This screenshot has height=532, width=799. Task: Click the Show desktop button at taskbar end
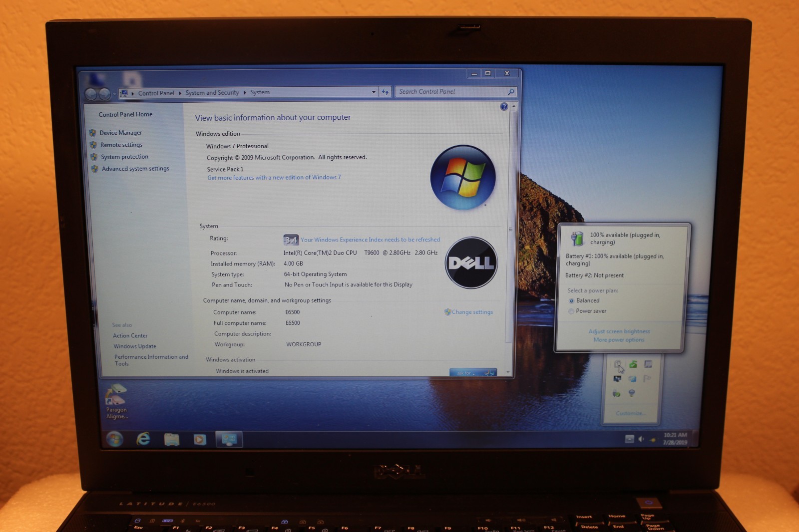coord(695,439)
